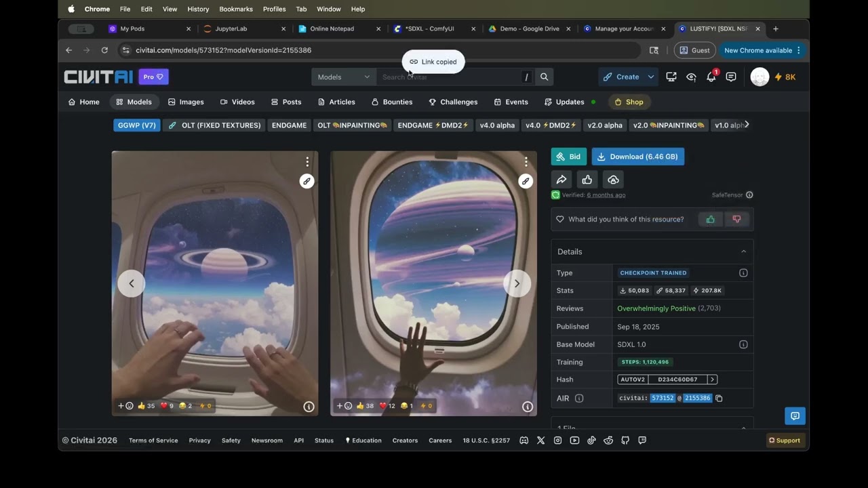
Task: Open the Shop page
Action: click(x=629, y=102)
